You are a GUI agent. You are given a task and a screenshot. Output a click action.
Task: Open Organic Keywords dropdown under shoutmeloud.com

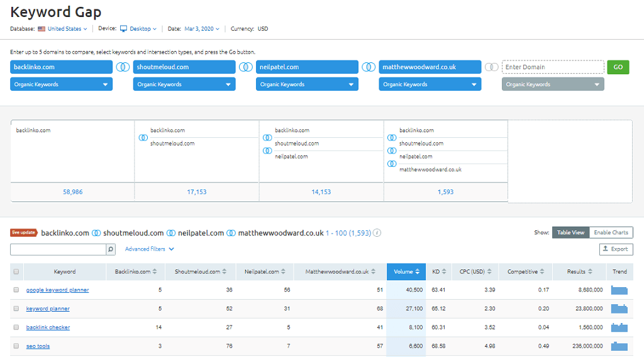(184, 84)
